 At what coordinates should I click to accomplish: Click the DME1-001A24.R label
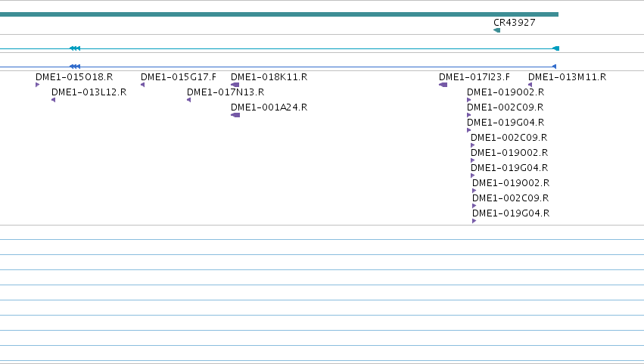click(269, 107)
